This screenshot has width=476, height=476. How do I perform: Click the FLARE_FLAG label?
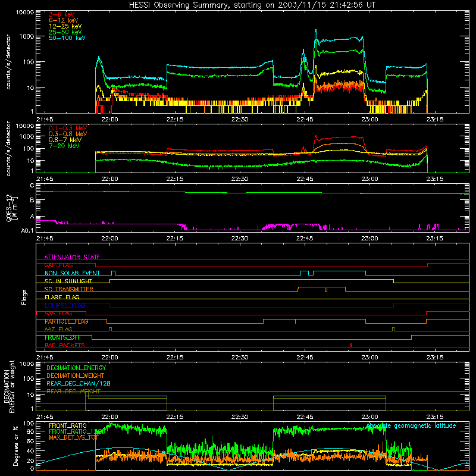62,297
